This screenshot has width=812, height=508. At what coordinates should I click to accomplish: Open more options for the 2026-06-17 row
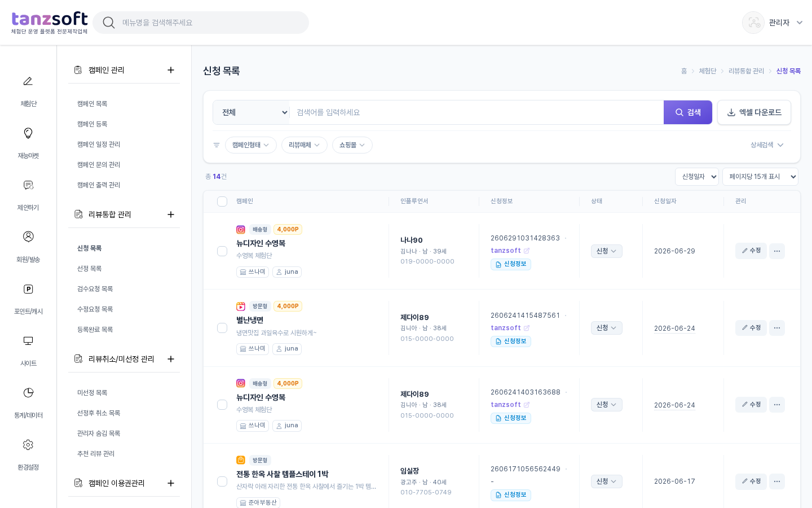tap(777, 481)
